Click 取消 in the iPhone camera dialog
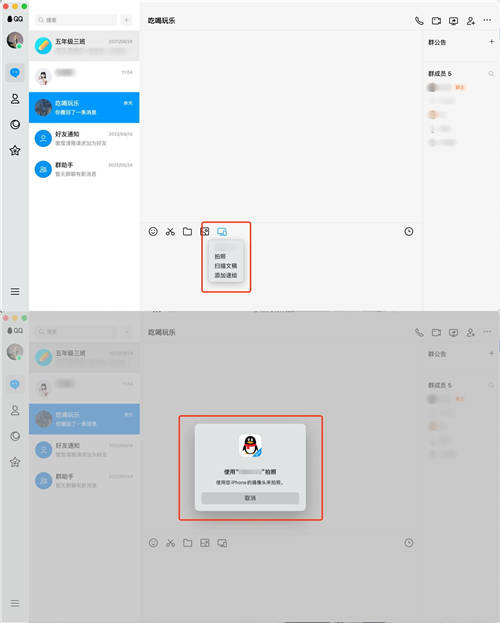 [250, 498]
